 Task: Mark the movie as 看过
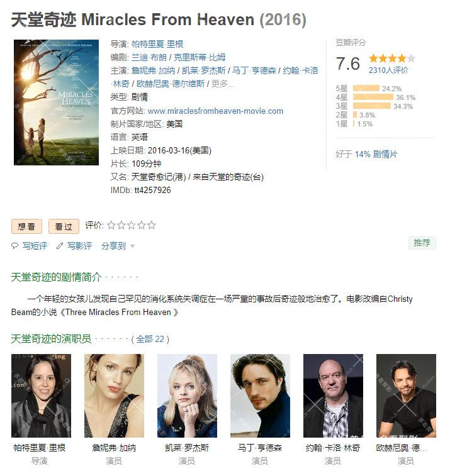coord(64,226)
